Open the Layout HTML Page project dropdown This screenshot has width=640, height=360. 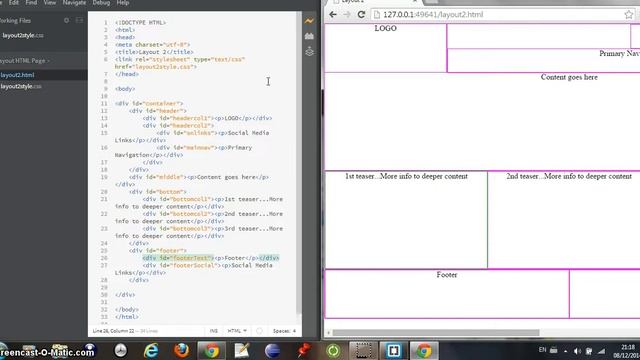click(x=24, y=61)
